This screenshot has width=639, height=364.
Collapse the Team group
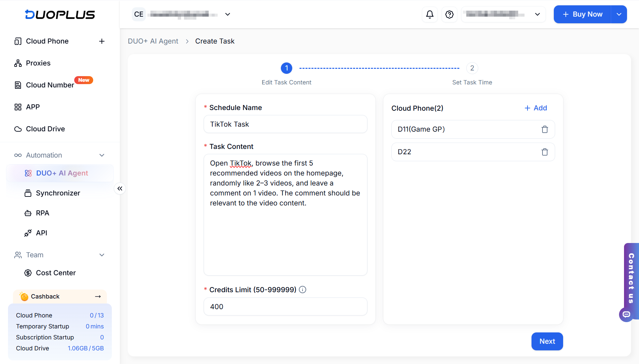102,255
